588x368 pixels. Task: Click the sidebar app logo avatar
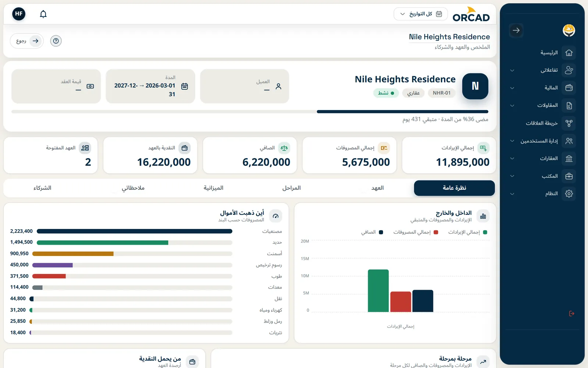coord(569,30)
